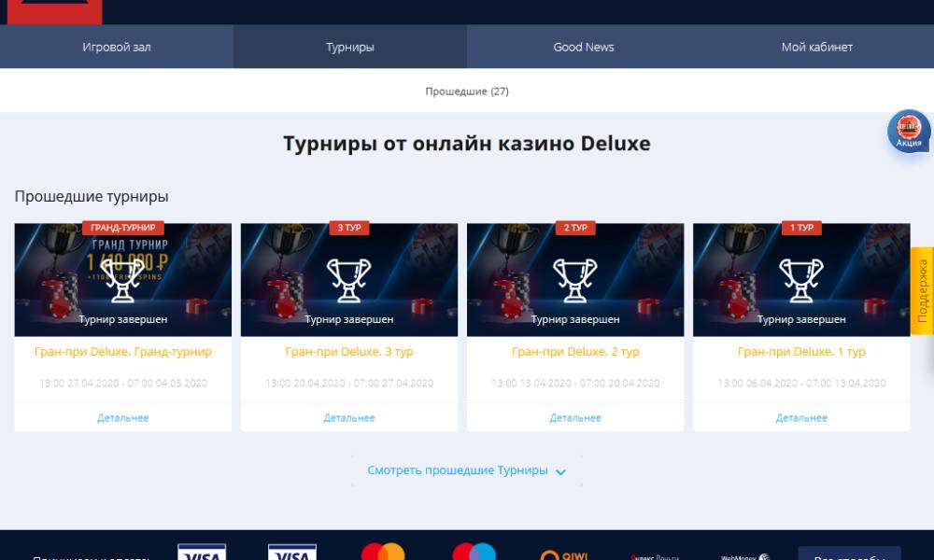Click trophy icon on 1 тур card

click(x=801, y=280)
